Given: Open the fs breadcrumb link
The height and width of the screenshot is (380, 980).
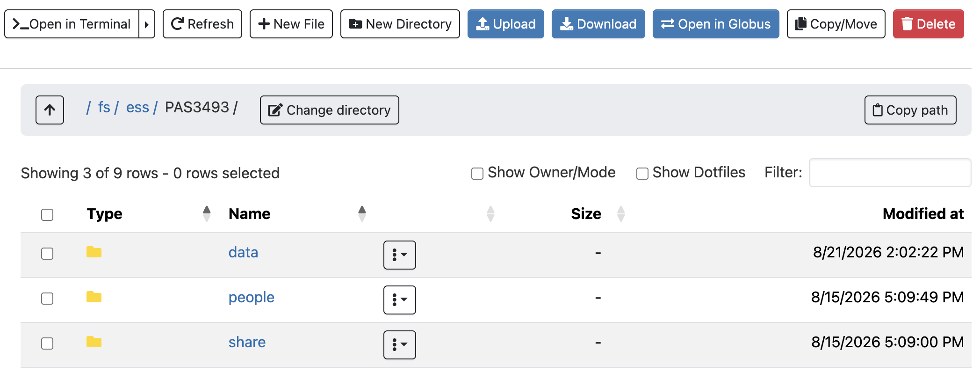Looking at the screenshot, I should 104,108.
